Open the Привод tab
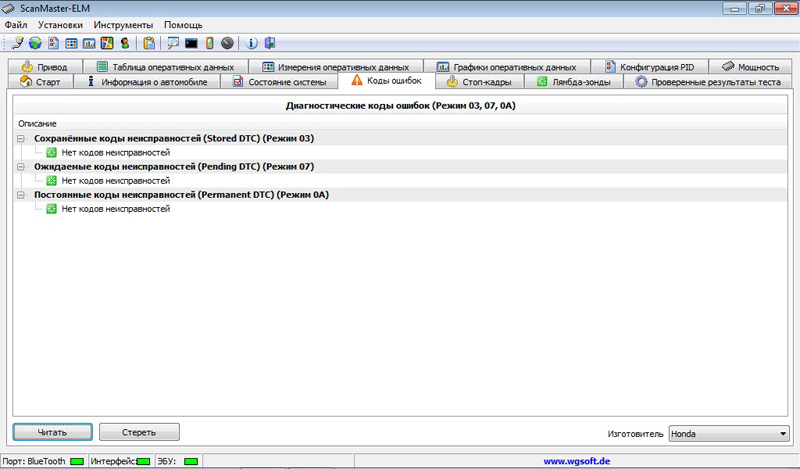 pyautogui.click(x=45, y=67)
